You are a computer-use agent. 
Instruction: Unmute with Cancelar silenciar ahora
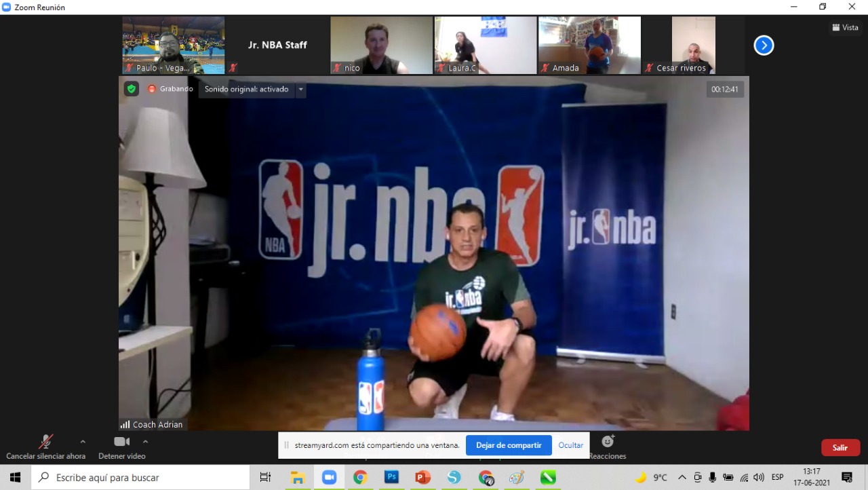pyautogui.click(x=46, y=447)
